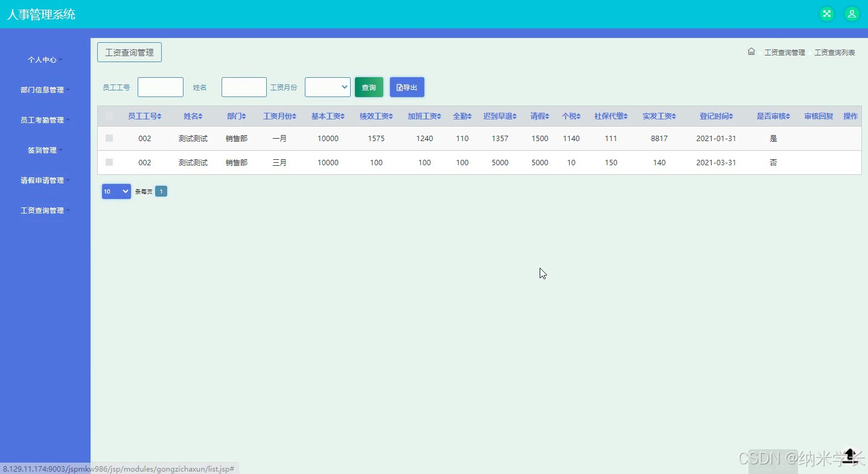Viewport: 868px width, 474px height.
Task: Open 工资查询管理 breadcrumb link
Action: [x=785, y=52]
